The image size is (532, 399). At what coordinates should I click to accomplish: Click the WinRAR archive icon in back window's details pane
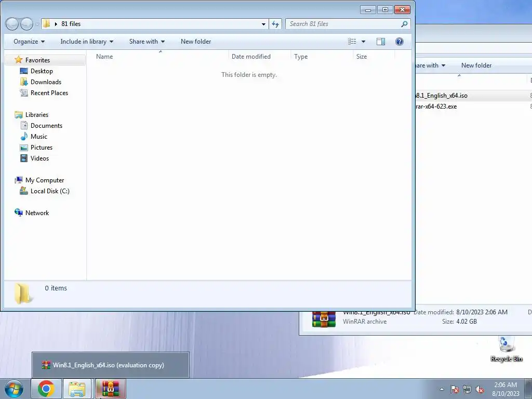click(324, 320)
